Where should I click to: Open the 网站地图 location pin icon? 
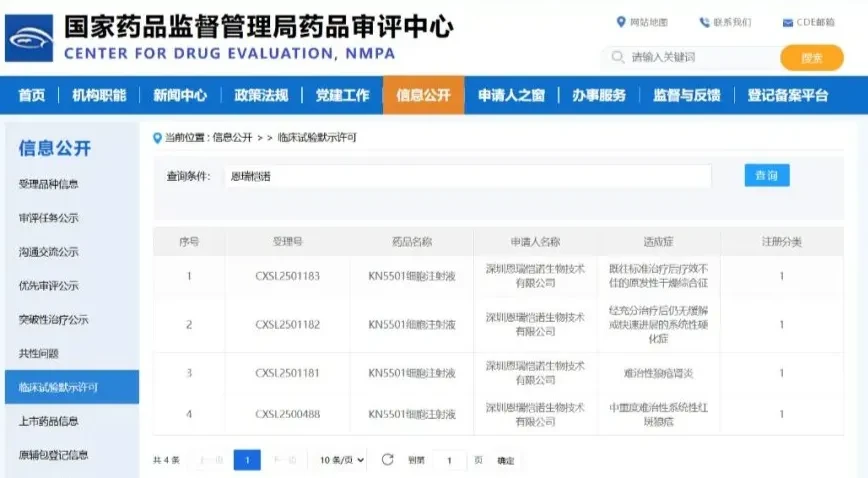pyautogui.click(x=621, y=22)
